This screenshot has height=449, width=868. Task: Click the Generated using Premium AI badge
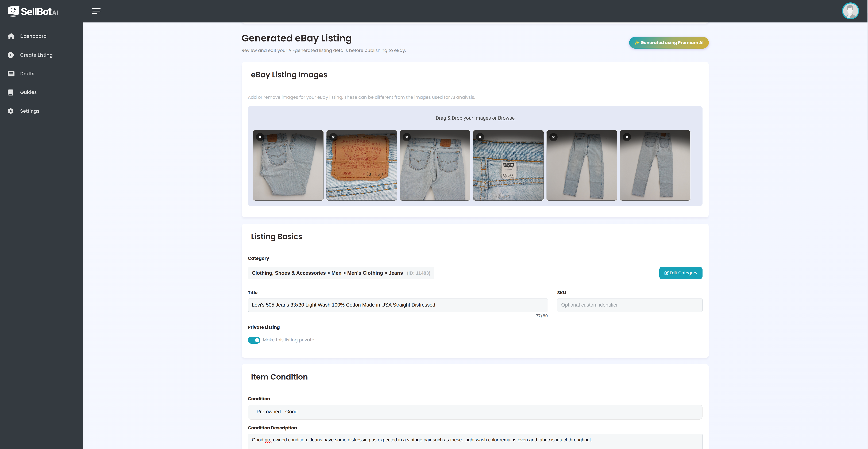pyautogui.click(x=669, y=43)
